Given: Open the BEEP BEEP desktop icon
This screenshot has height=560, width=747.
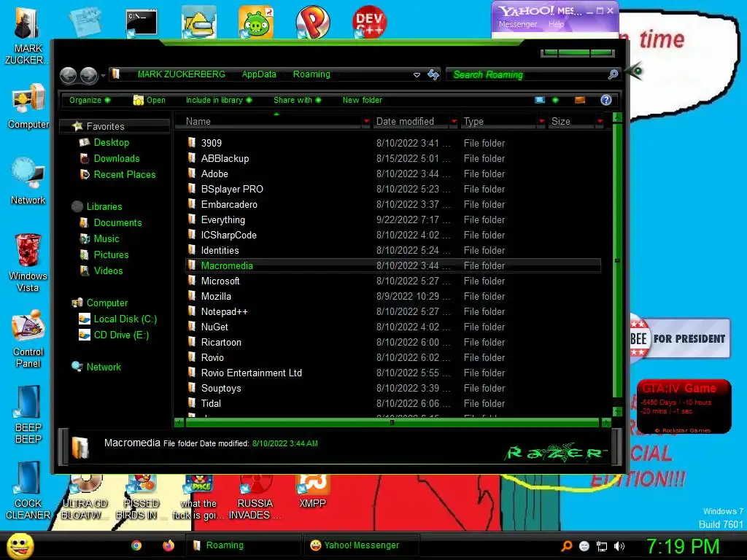Looking at the screenshot, I should pyautogui.click(x=28, y=414).
